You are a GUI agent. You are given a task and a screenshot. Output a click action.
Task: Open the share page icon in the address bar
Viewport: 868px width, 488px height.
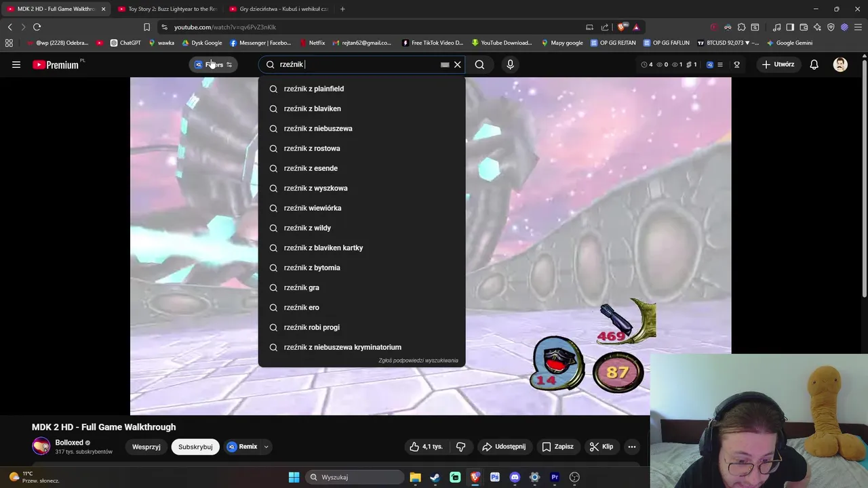point(605,27)
